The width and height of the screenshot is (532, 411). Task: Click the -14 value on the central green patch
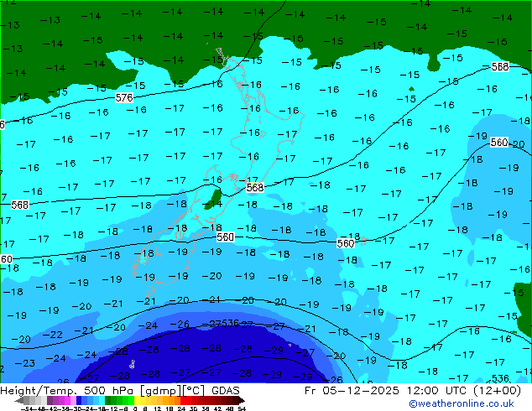212,204
